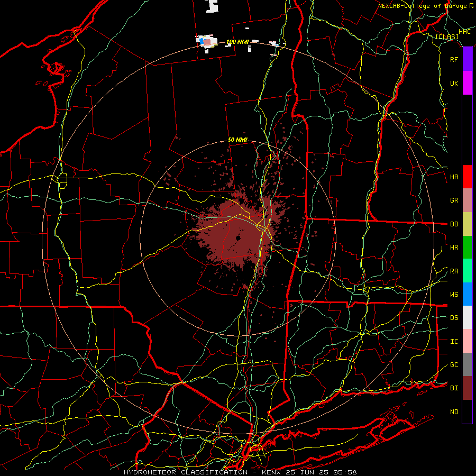Click the ND black legend swatch
The height and width of the screenshot is (476, 476).
pos(467,411)
